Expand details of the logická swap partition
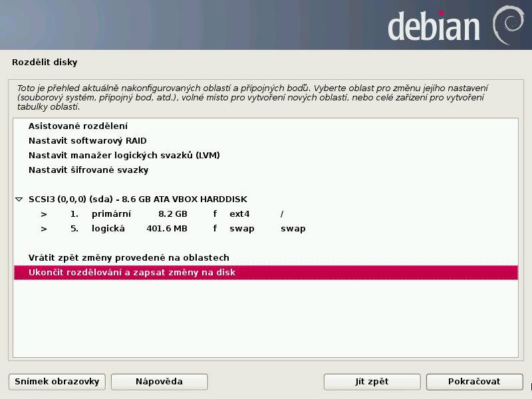This screenshot has width=532, height=399. click(x=43, y=228)
